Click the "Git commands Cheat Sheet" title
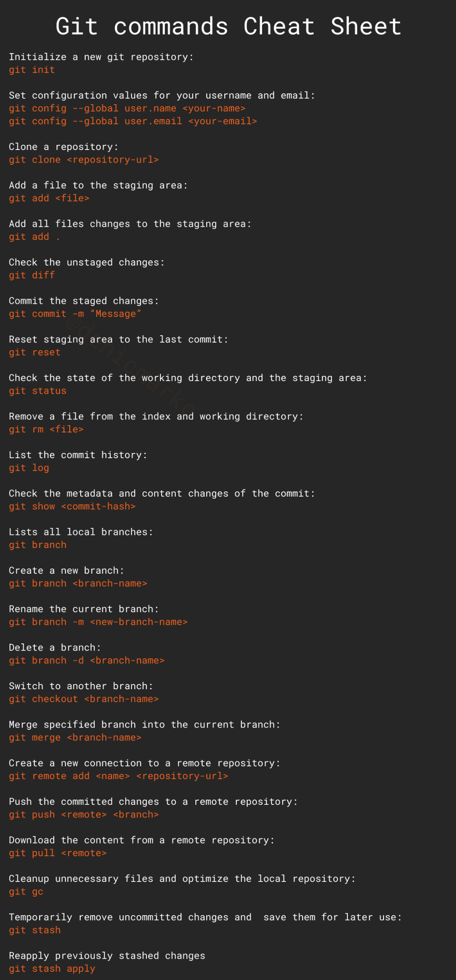 point(228,26)
